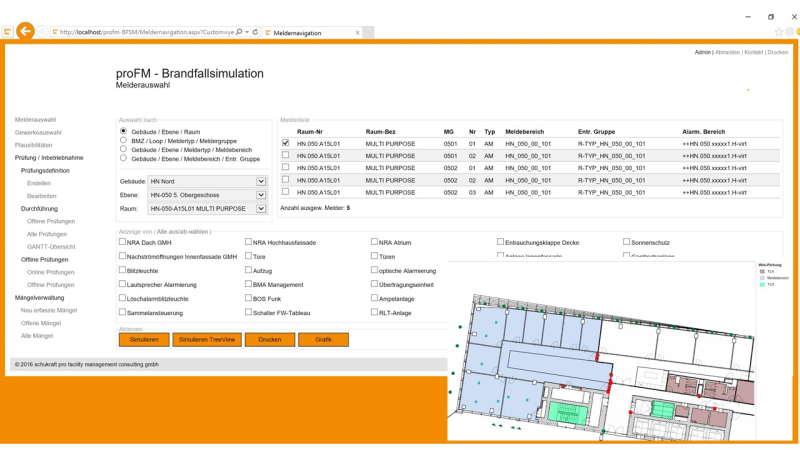800x450 pixels.
Task: Select GANTT-Übersicht in the sidebar
Action: (50, 246)
